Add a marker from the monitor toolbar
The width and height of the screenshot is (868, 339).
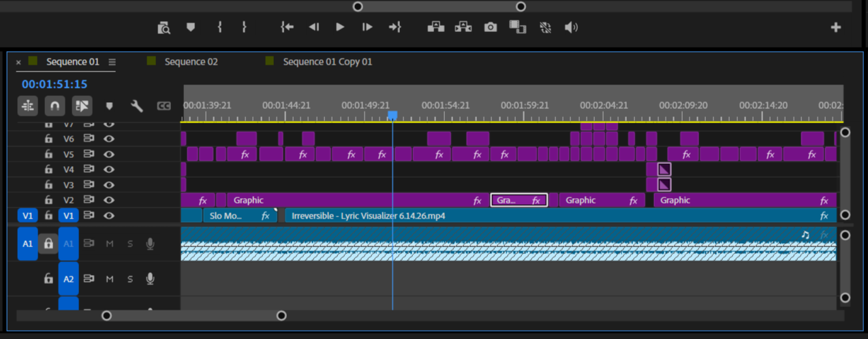tap(191, 27)
